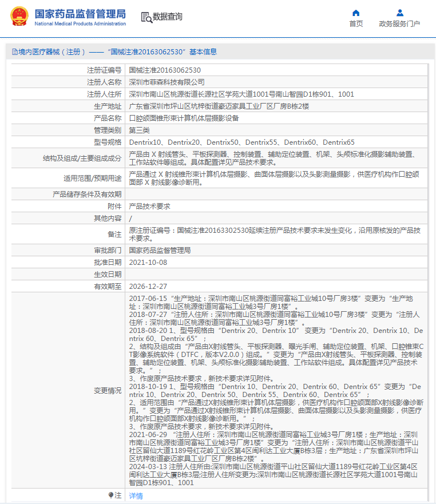Click the 有效期至 row label
This screenshot has width=436, height=504.
[x=108, y=287]
